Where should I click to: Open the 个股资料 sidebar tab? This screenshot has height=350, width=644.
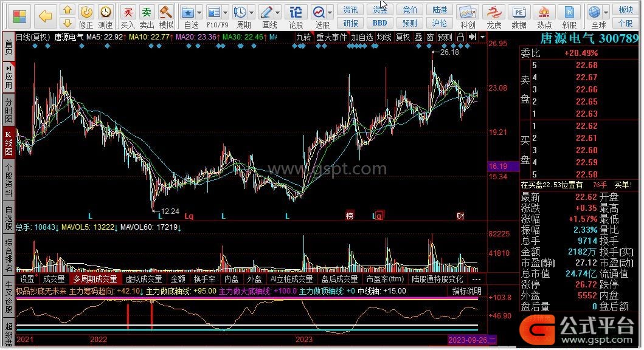(x=9, y=180)
